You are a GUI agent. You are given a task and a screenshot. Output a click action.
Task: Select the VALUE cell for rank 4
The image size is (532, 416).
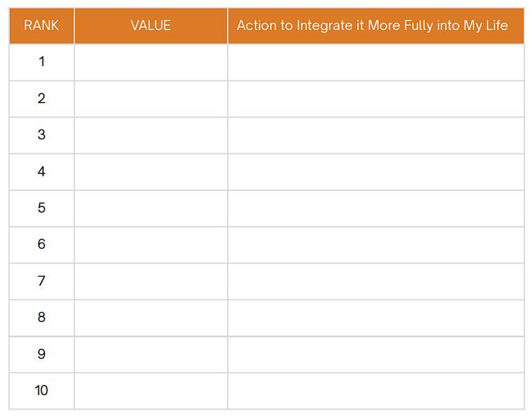pyautogui.click(x=150, y=172)
